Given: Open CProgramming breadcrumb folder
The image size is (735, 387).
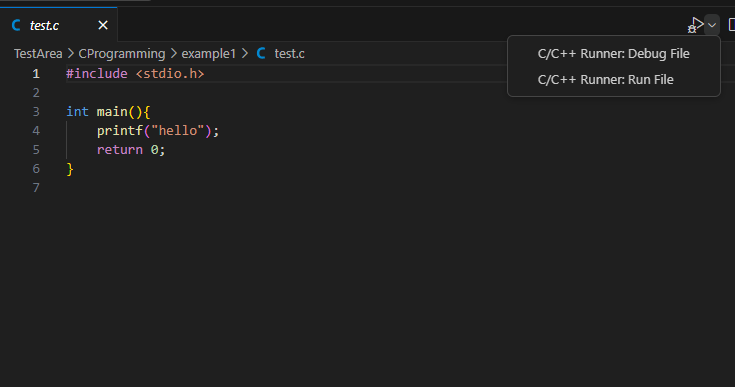Looking at the screenshot, I should click(122, 54).
